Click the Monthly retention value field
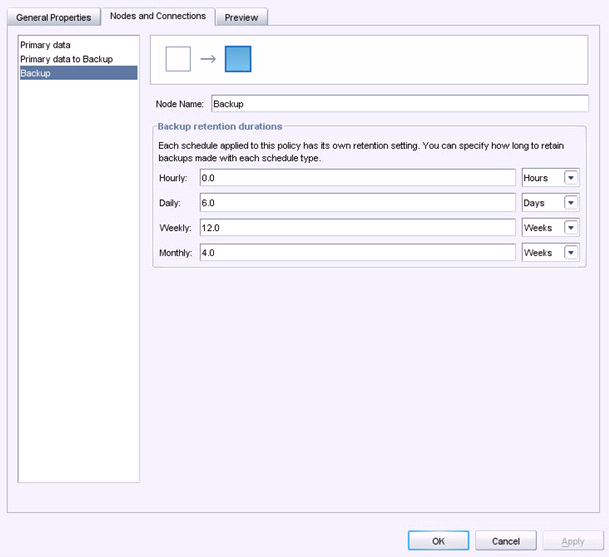609x557 pixels. pyautogui.click(x=357, y=252)
